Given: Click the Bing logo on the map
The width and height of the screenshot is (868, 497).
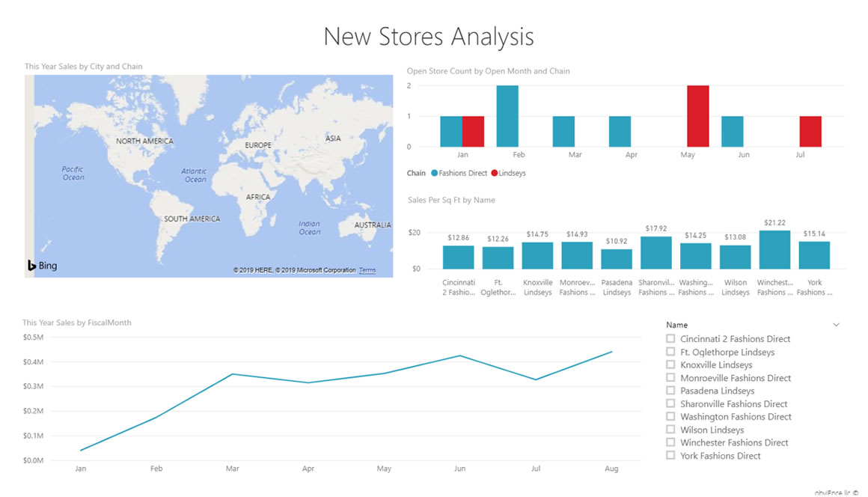Looking at the screenshot, I should tap(42, 266).
